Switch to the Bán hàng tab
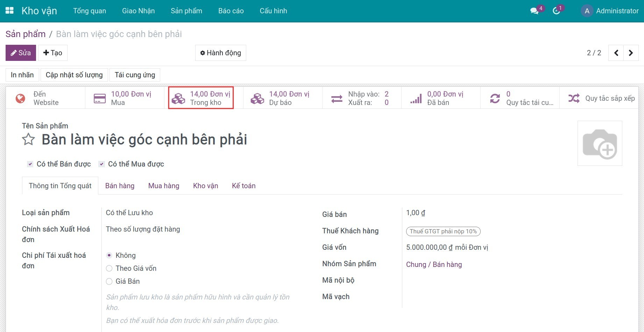The width and height of the screenshot is (644, 332). tap(120, 186)
